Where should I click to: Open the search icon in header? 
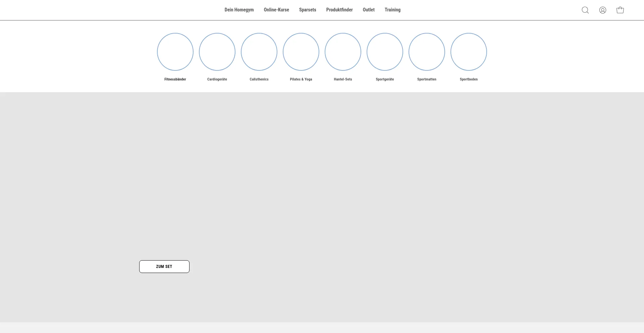tap(585, 10)
